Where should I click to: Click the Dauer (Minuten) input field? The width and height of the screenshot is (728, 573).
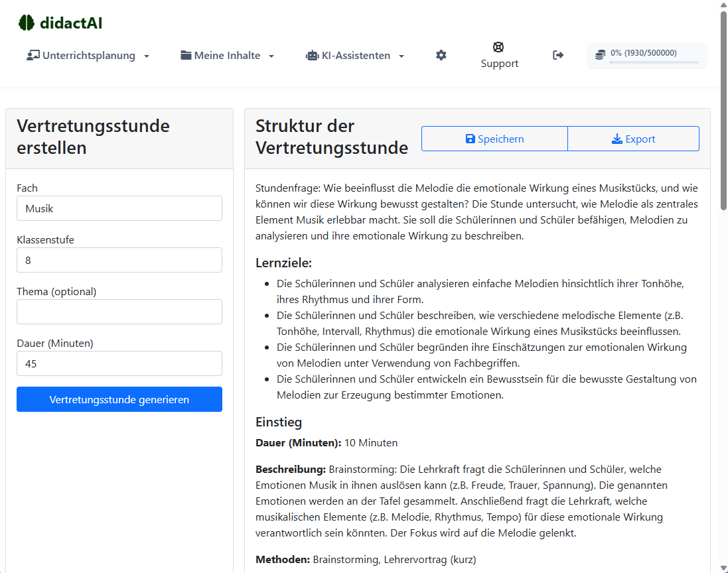coord(119,363)
